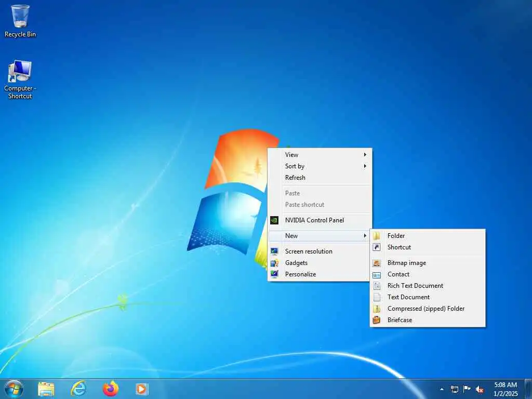Open Windows Media Player from the taskbar

click(x=141, y=389)
